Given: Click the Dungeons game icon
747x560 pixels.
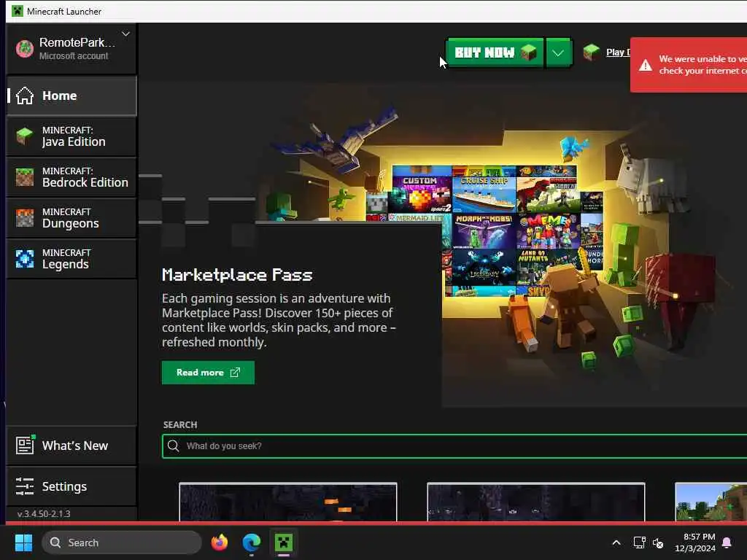Looking at the screenshot, I should (25, 218).
